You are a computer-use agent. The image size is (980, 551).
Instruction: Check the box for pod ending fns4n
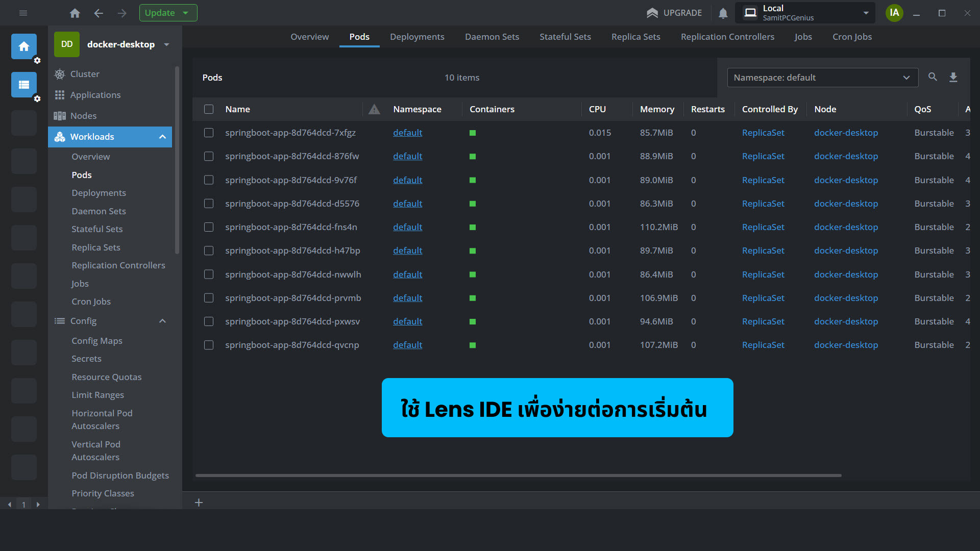(x=209, y=227)
